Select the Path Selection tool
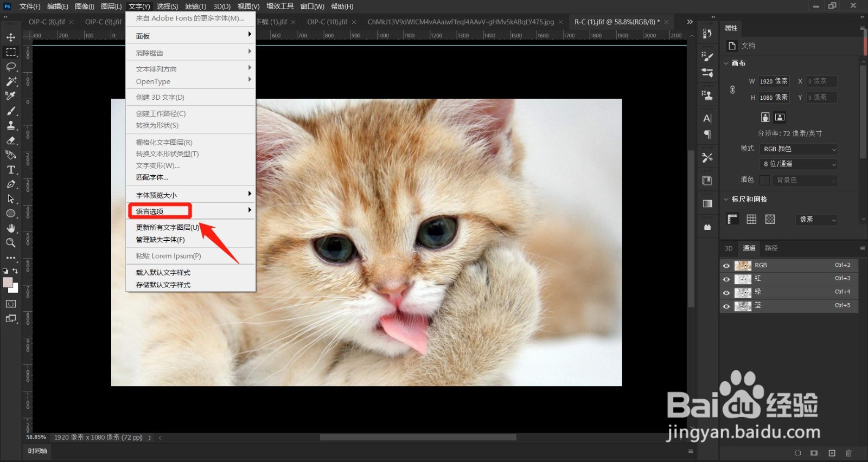868x462 pixels. pos(11,199)
